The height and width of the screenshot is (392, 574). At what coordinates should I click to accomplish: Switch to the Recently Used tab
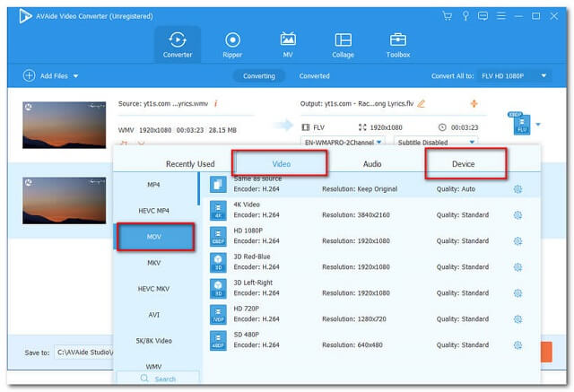[x=190, y=164]
